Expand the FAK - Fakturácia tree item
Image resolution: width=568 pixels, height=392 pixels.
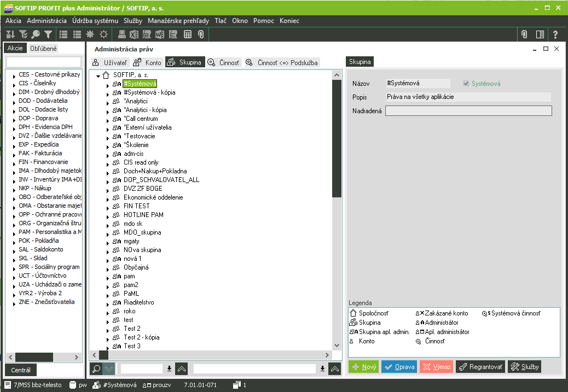[x=14, y=154]
